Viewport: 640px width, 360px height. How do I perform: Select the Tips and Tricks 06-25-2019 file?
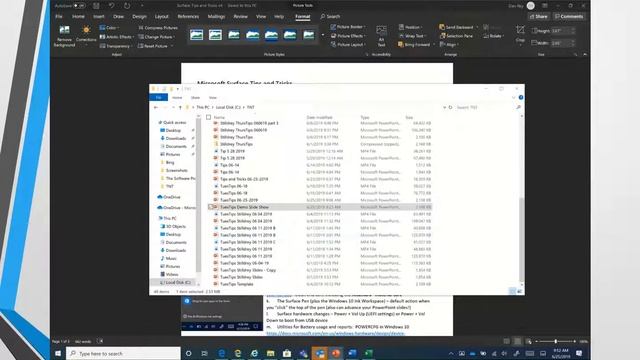point(244,179)
